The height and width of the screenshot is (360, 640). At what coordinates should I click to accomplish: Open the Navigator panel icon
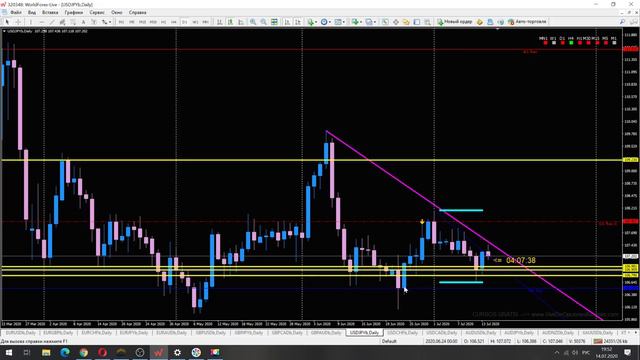[x=406, y=22]
